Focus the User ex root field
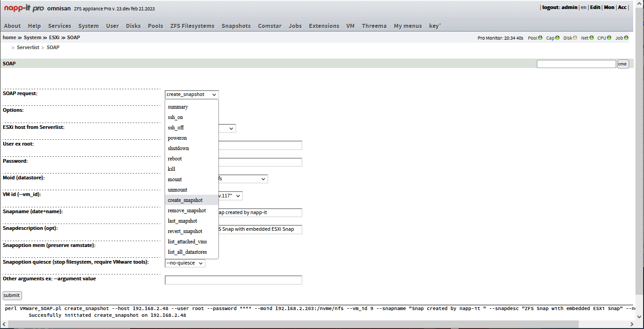 260,145
